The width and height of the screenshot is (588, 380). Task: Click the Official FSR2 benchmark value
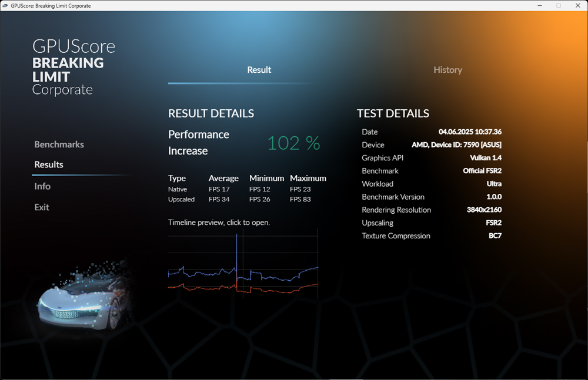coord(482,171)
